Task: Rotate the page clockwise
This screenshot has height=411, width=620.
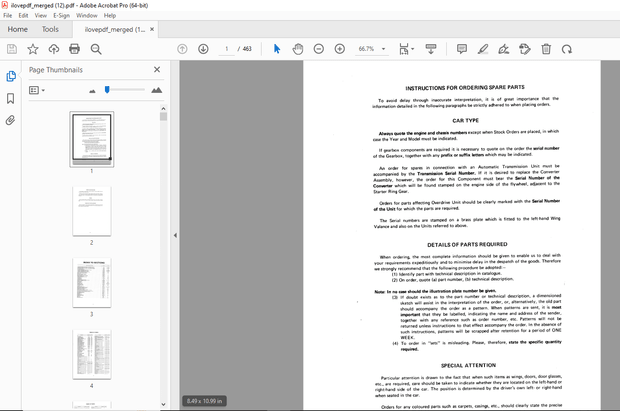Action: 567,49
